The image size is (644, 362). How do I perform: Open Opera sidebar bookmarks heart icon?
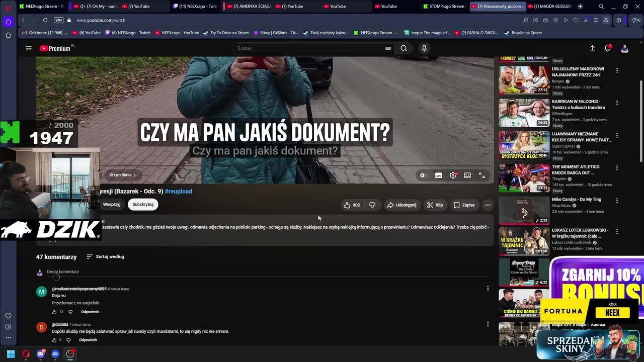8,316
